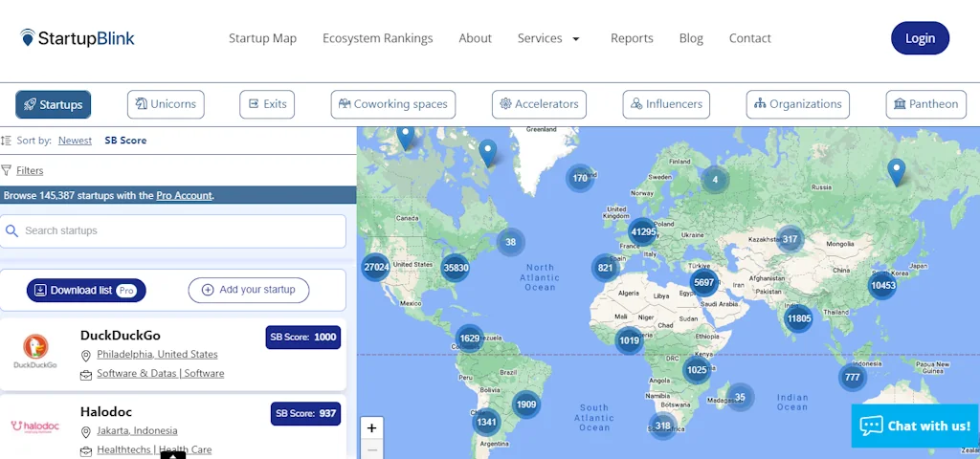
Task: Click the 35 Madagascar cluster
Action: [740, 397]
